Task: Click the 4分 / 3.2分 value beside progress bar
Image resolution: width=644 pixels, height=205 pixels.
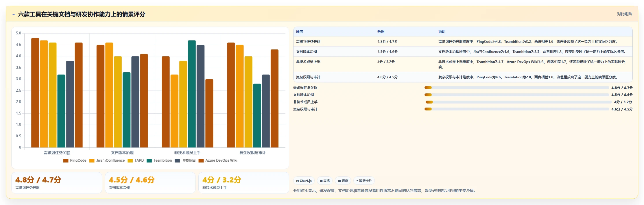Action: tap(623, 102)
